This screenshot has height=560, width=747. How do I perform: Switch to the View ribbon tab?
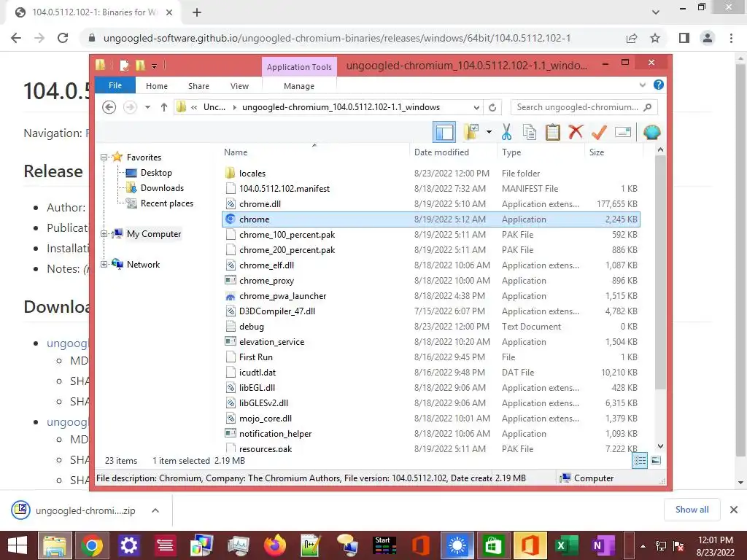239,86
